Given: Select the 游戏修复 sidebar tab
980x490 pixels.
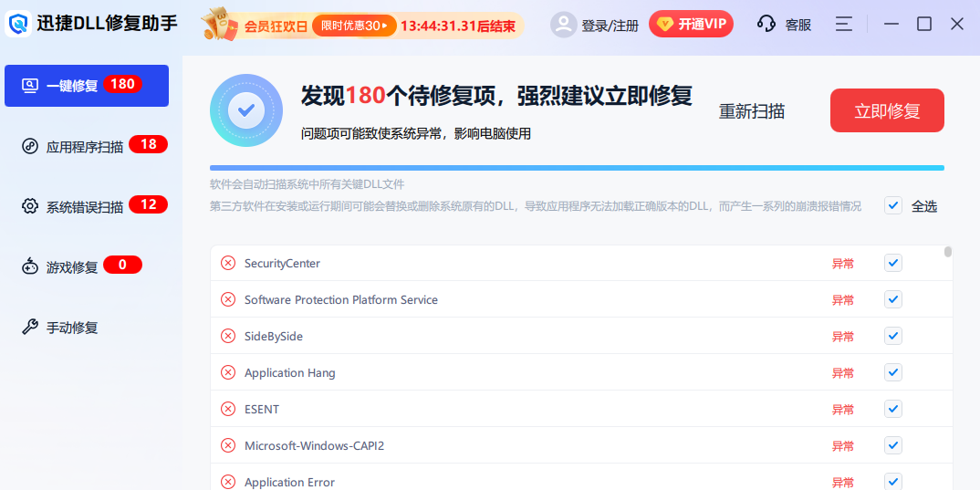Looking at the screenshot, I should [73, 267].
